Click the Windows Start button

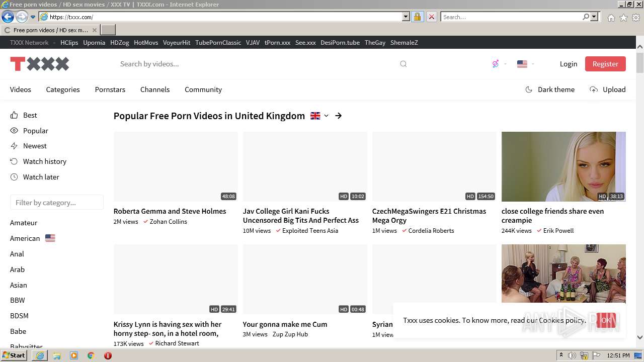pyautogui.click(x=14, y=355)
